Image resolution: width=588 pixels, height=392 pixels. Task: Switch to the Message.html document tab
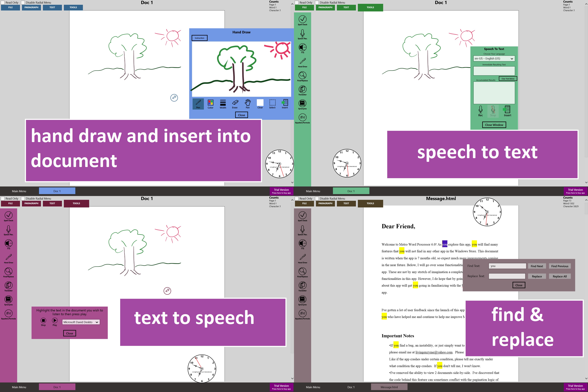[389, 387]
